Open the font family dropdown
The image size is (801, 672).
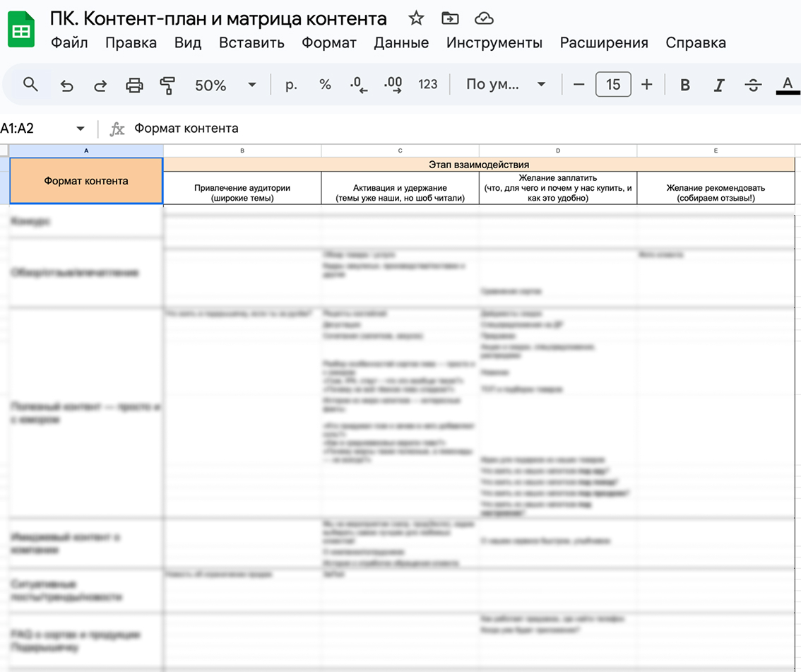click(506, 84)
